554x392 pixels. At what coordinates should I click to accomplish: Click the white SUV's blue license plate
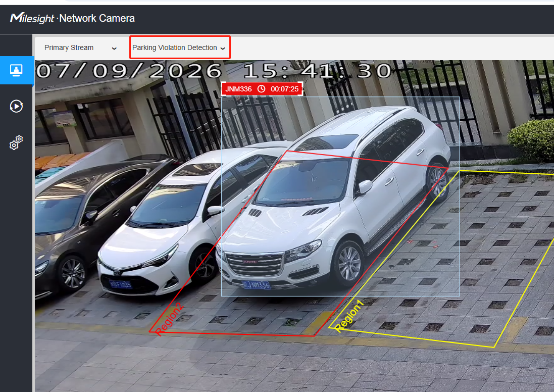[x=257, y=284]
